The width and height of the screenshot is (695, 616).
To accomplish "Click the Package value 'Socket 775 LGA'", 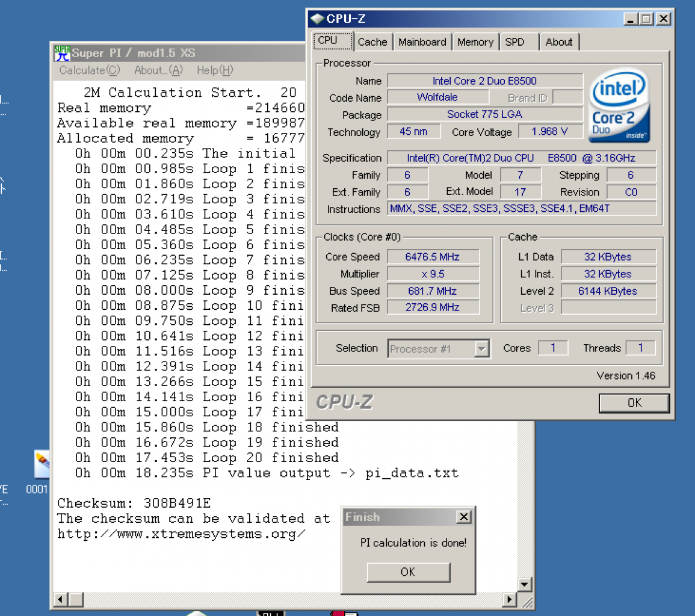I will coord(484,114).
